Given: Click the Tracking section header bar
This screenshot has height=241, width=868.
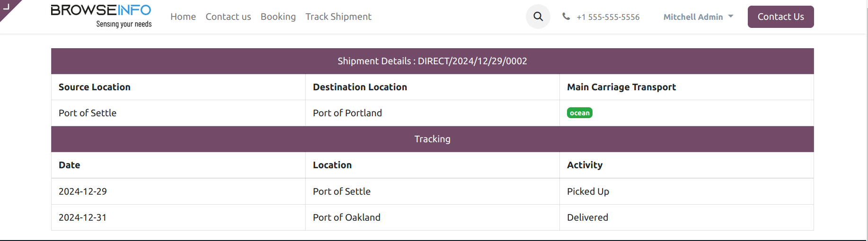Looking at the screenshot, I should [x=433, y=139].
